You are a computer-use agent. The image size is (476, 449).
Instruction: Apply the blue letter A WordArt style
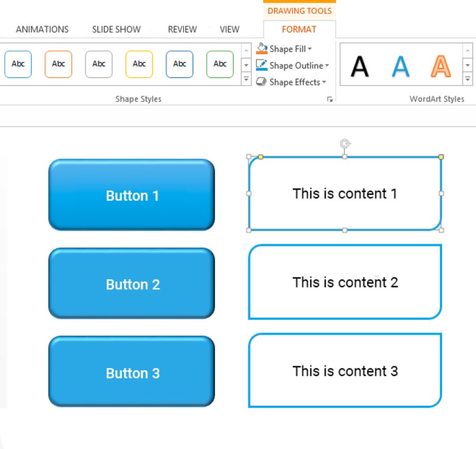pos(400,66)
